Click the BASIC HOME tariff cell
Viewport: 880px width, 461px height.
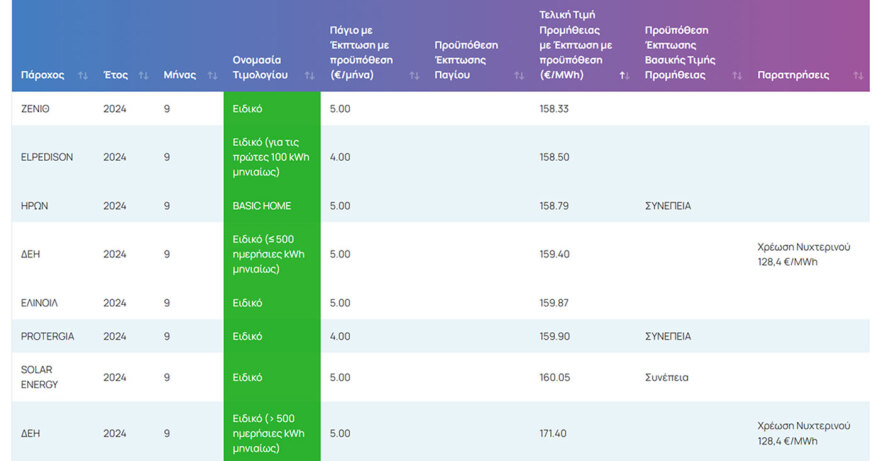pos(262,206)
